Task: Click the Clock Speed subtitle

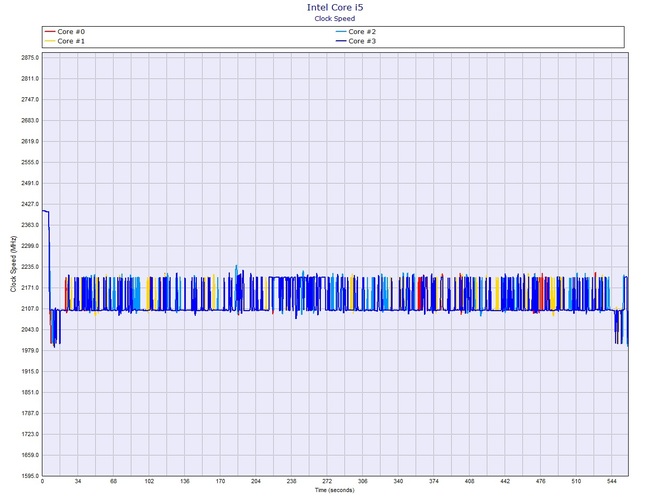Action: [335, 18]
